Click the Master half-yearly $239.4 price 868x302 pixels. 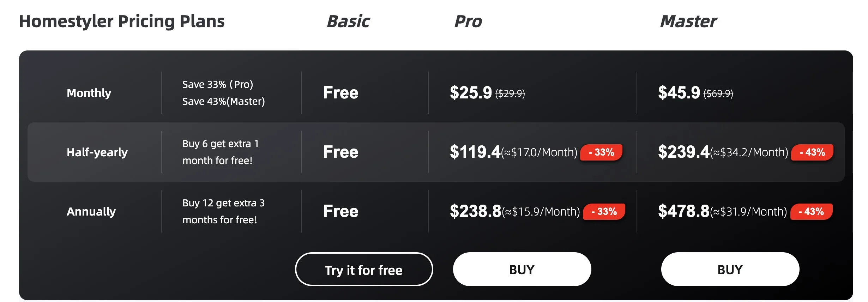coord(683,152)
